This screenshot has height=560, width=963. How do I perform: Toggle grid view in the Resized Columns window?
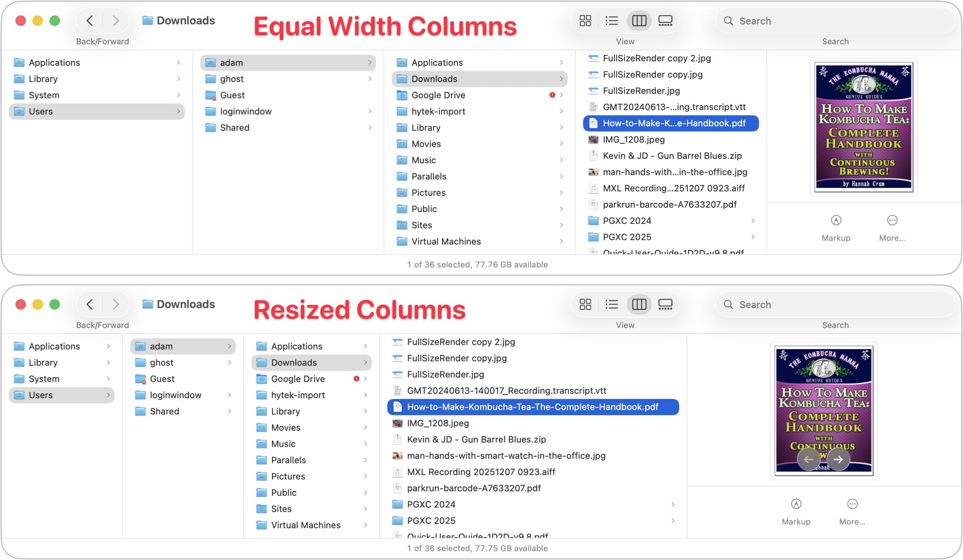pyautogui.click(x=585, y=305)
